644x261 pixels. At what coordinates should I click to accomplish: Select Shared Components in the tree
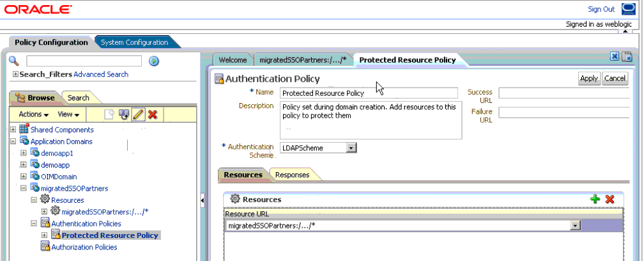(x=62, y=129)
